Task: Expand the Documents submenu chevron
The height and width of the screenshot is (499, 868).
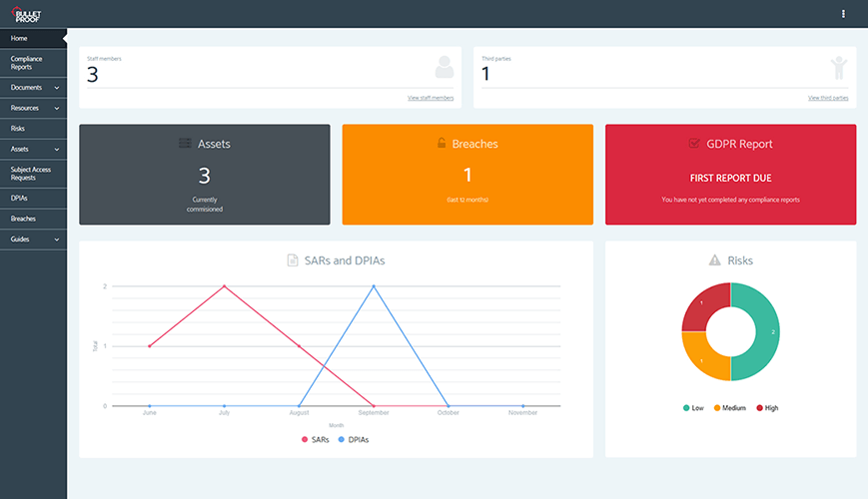Action: point(57,88)
